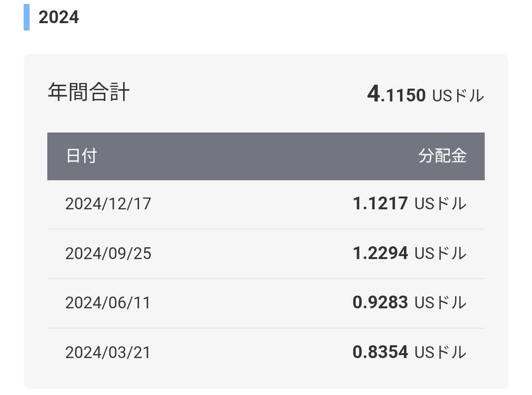Click the 日付 column header
The height and width of the screenshot is (395, 532).
tap(81, 156)
